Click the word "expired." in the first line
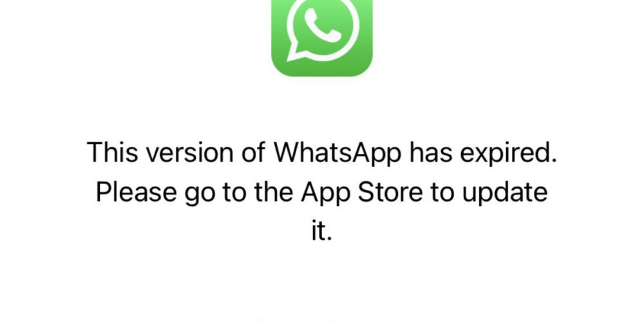The width and height of the screenshot is (644, 322). [508, 153]
